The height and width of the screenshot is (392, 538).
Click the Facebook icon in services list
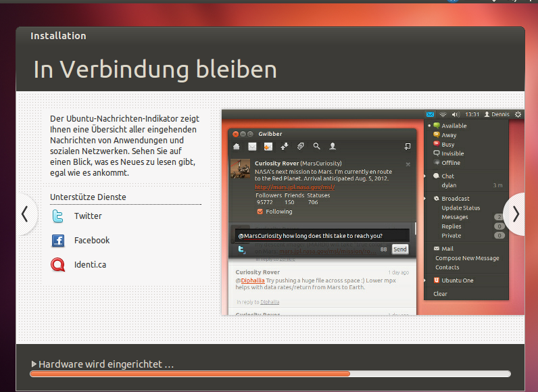[57, 241]
